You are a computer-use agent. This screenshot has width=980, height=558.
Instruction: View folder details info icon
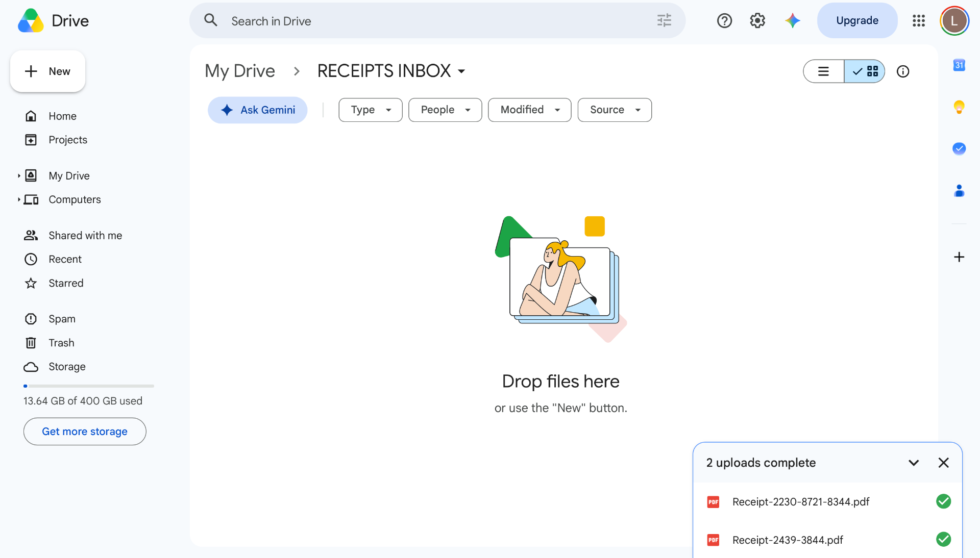pos(903,71)
